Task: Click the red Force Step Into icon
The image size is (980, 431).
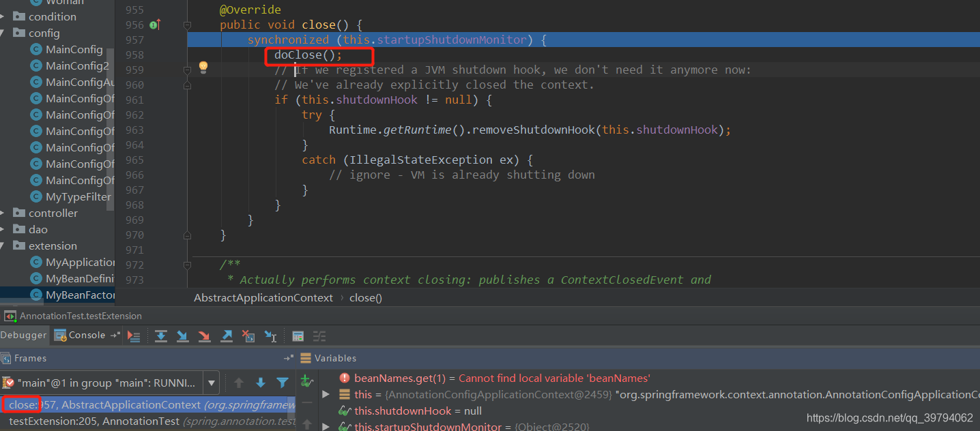Action: (205, 336)
